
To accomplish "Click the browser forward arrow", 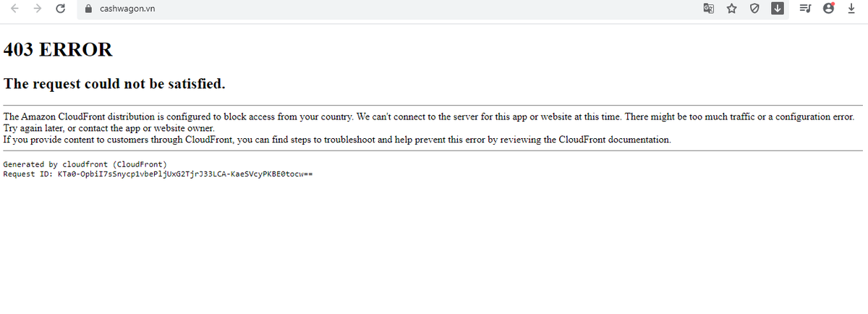I will pyautogui.click(x=37, y=9).
